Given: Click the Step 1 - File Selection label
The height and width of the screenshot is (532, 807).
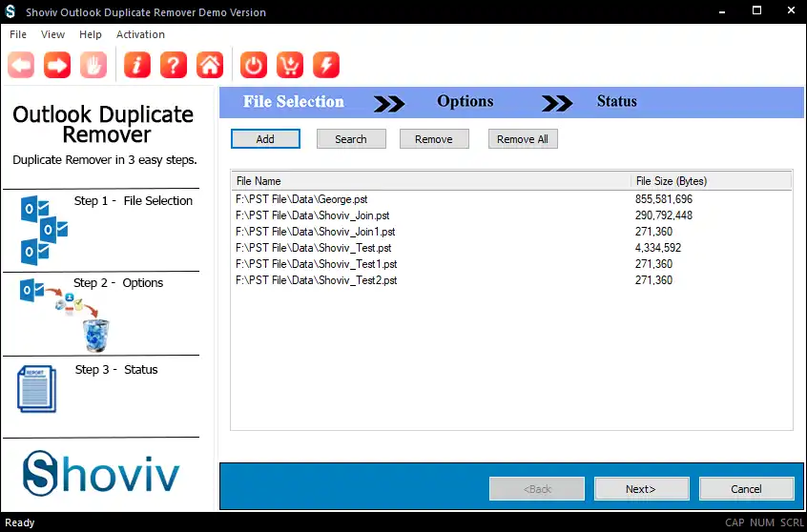Looking at the screenshot, I should click(x=134, y=200).
